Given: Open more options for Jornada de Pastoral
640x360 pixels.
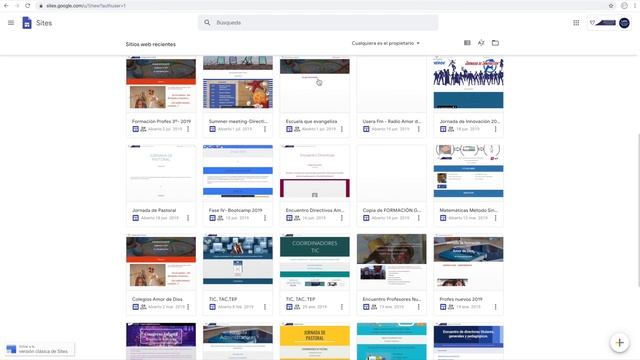Looking at the screenshot, I should pyautogui.click(x=188, y=218).
